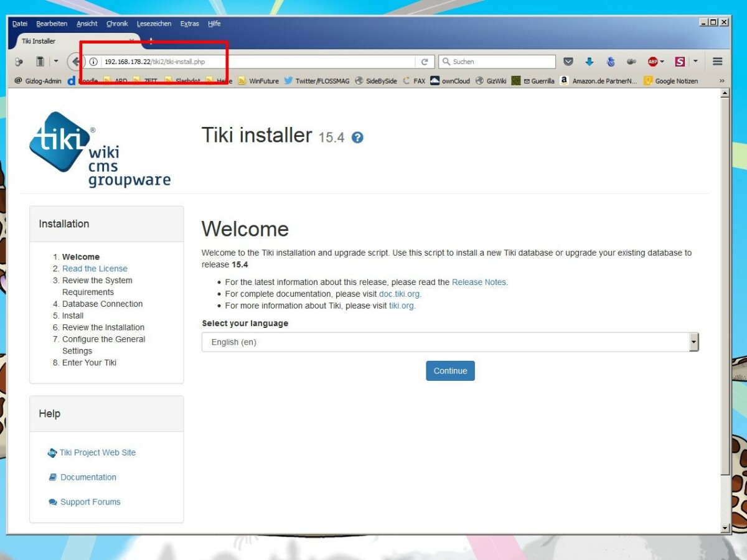This screenshot has width=747, height=560.
Task: Open the Lesezeichen menu
Action: (154, 24)
